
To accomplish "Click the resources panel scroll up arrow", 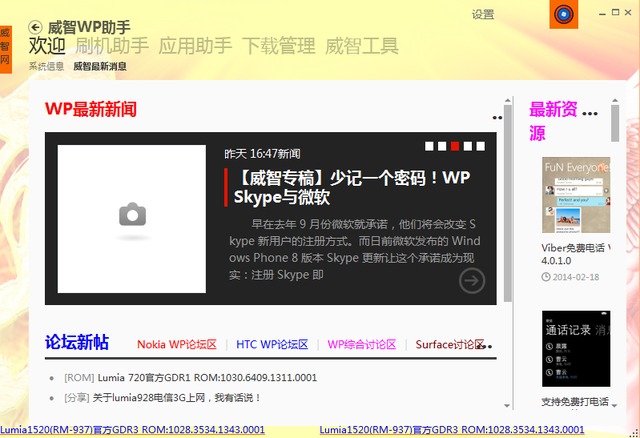I will (x=615, y=100).
